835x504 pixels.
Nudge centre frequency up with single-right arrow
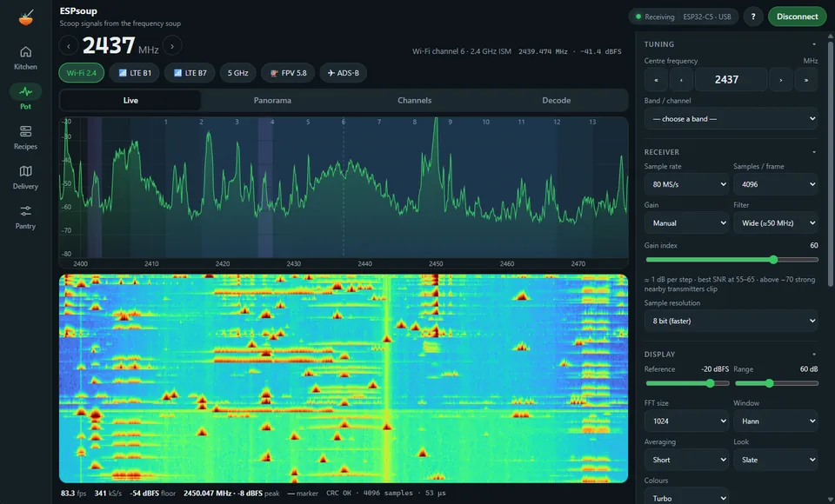tap(781, 79)
